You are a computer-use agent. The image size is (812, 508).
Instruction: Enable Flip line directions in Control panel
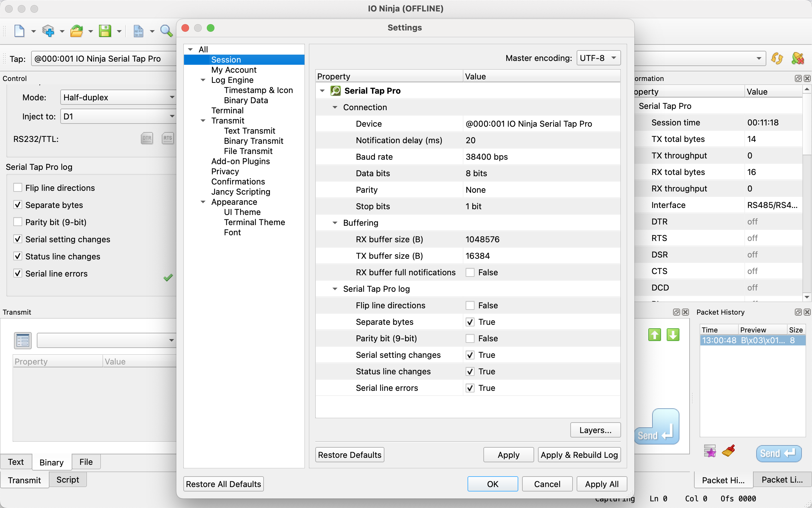pos(18,187)
